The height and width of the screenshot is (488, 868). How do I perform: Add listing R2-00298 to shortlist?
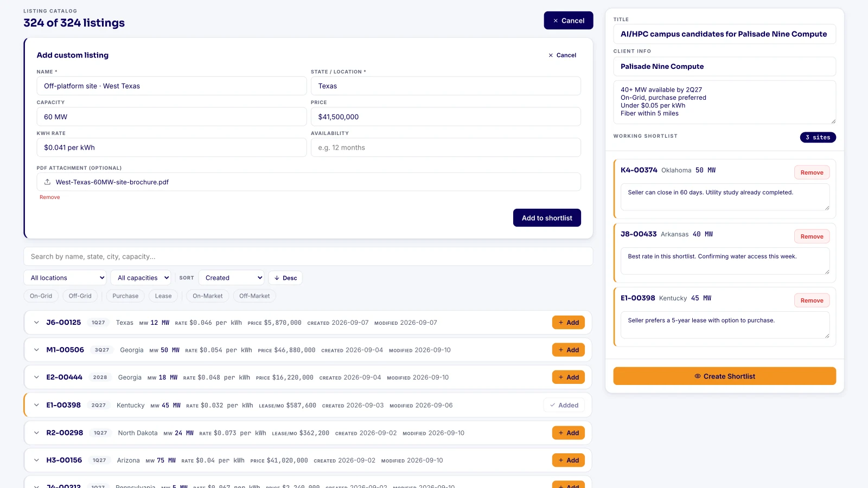coord(569,433)
